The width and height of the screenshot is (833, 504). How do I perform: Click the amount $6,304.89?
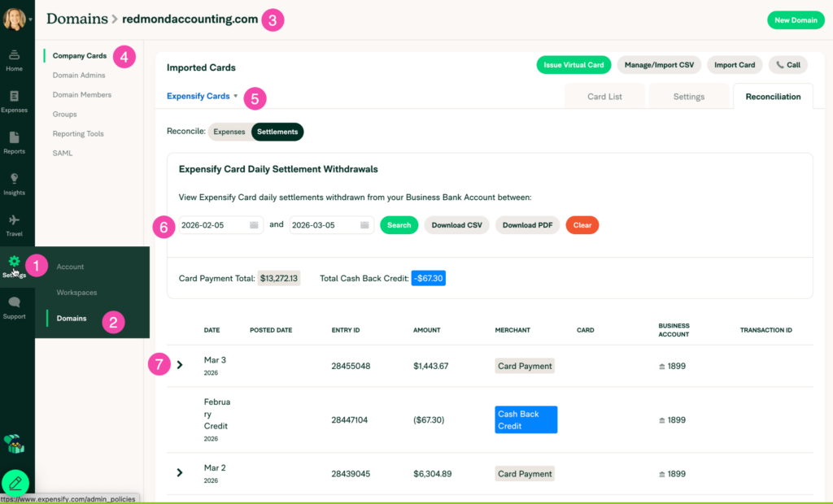coord(433,474)
